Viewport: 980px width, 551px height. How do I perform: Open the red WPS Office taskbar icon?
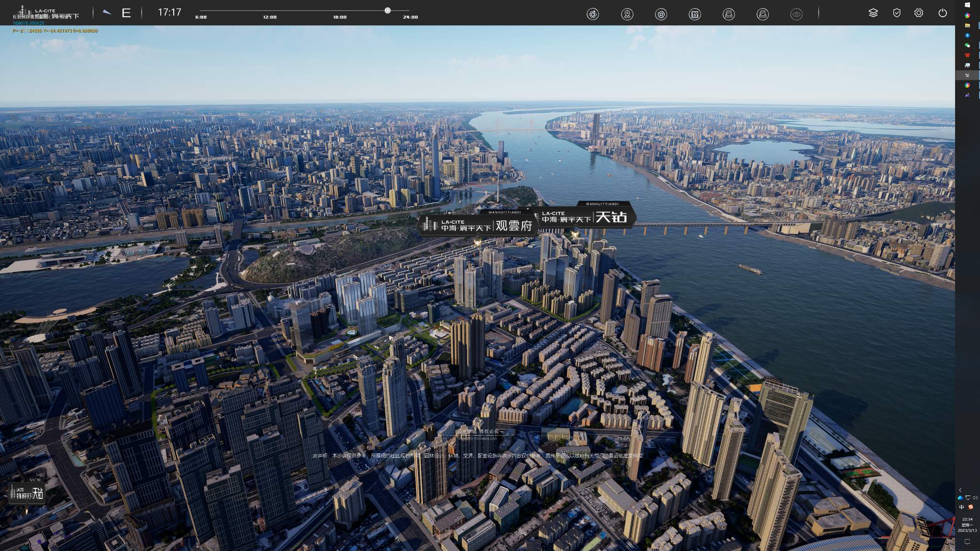coord(967,55)
